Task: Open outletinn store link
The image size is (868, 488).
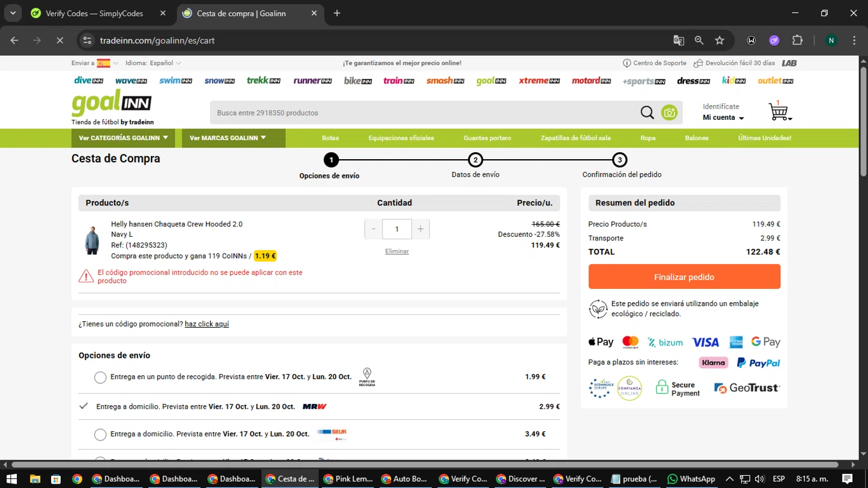Action: (x=775, y=81)
